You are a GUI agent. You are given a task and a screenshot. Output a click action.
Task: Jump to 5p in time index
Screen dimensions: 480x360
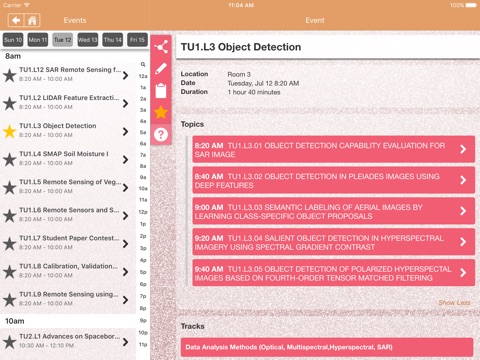point(143,272)
